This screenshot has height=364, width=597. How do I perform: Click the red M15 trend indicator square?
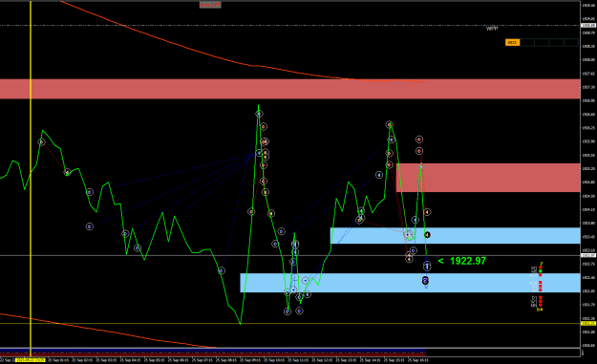[541, 275]
